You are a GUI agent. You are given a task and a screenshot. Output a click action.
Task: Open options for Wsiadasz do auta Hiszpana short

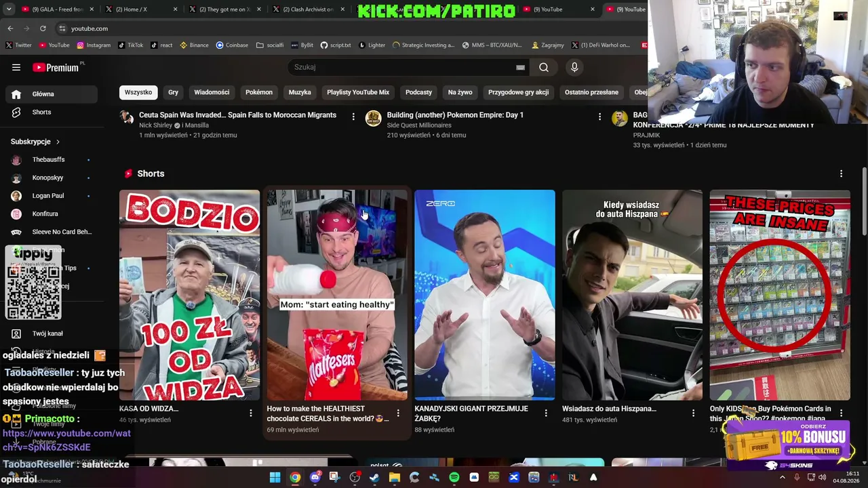[x=693, y=413]
